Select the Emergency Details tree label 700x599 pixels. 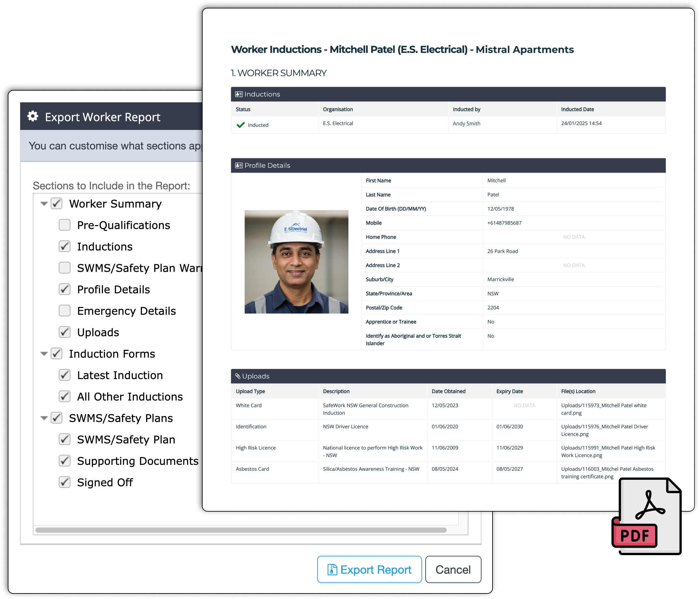click(127, 311)
